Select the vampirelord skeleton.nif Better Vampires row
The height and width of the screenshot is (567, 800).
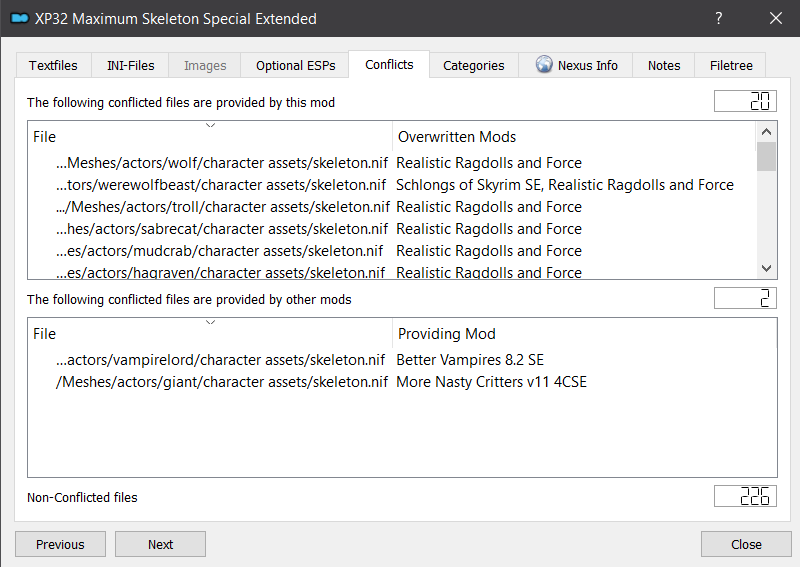pyautogui.click(x=402, y=360)
